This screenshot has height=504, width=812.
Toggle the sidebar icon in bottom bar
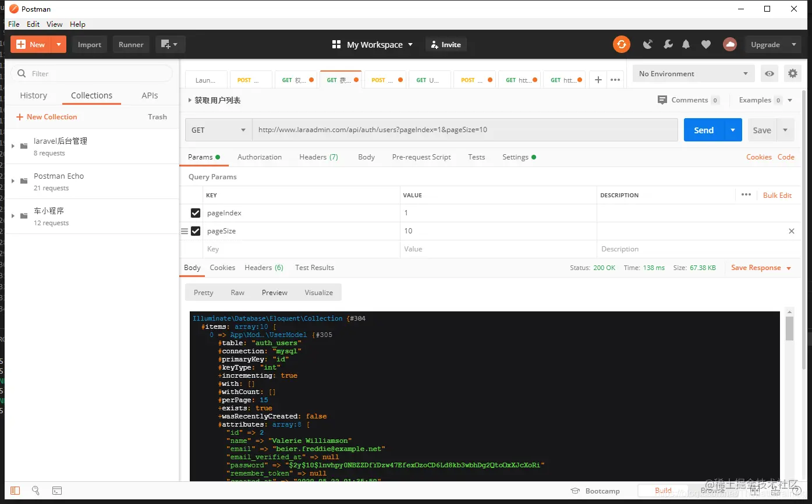click(x=15, y=491)
